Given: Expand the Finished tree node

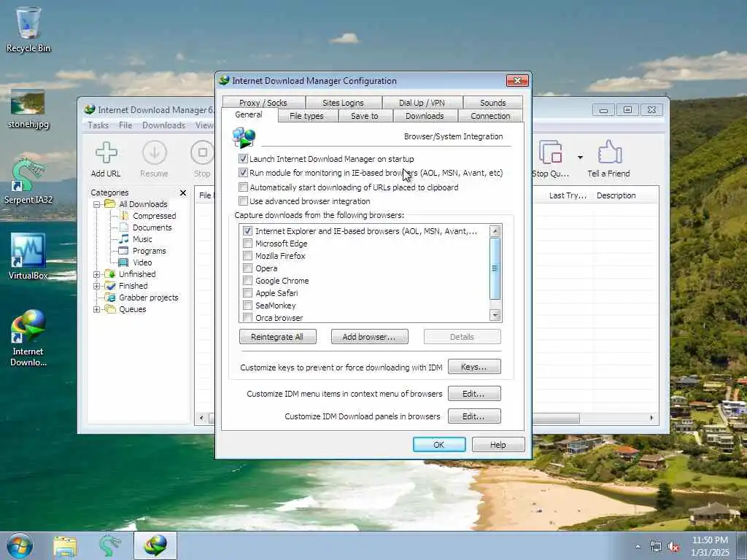Looking at the screenshot, I should point(97,286).
